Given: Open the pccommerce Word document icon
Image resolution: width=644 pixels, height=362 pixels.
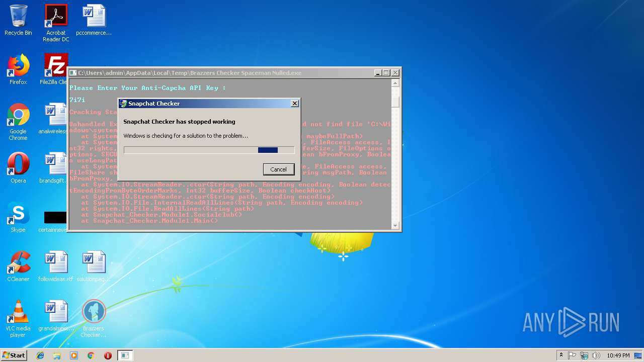Looking at the screenshot, I should click(x=94, y=20).
